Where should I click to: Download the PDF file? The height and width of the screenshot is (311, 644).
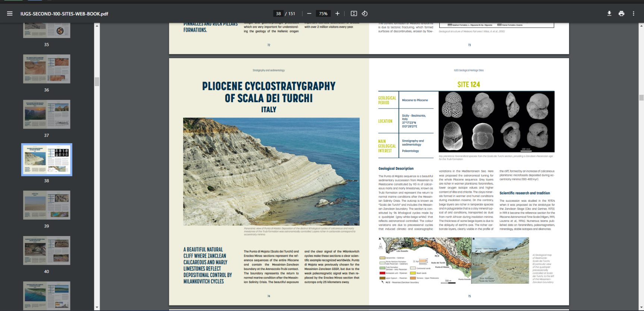(609, 13)
